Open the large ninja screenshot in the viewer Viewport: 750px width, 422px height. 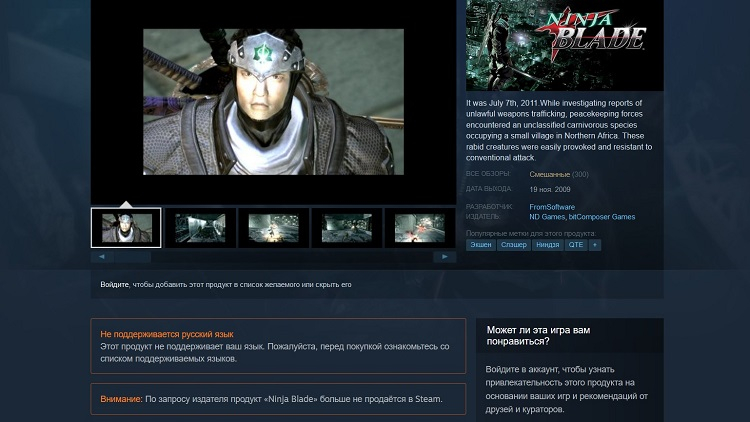click(x=274, y=102)
